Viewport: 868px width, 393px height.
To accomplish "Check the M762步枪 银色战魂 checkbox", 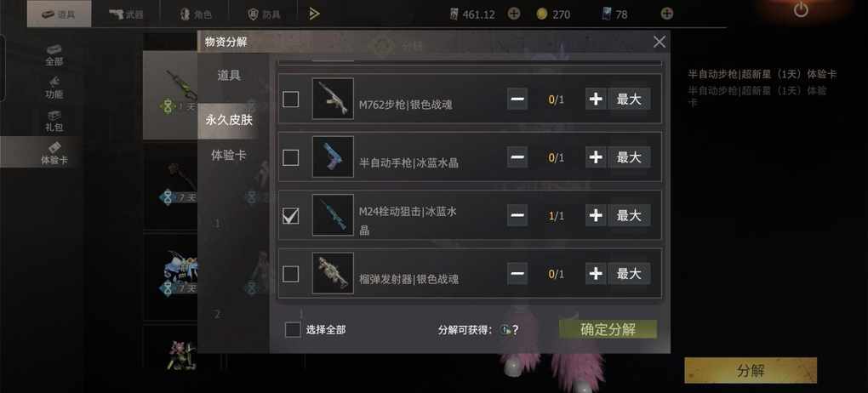I will 291,99.
